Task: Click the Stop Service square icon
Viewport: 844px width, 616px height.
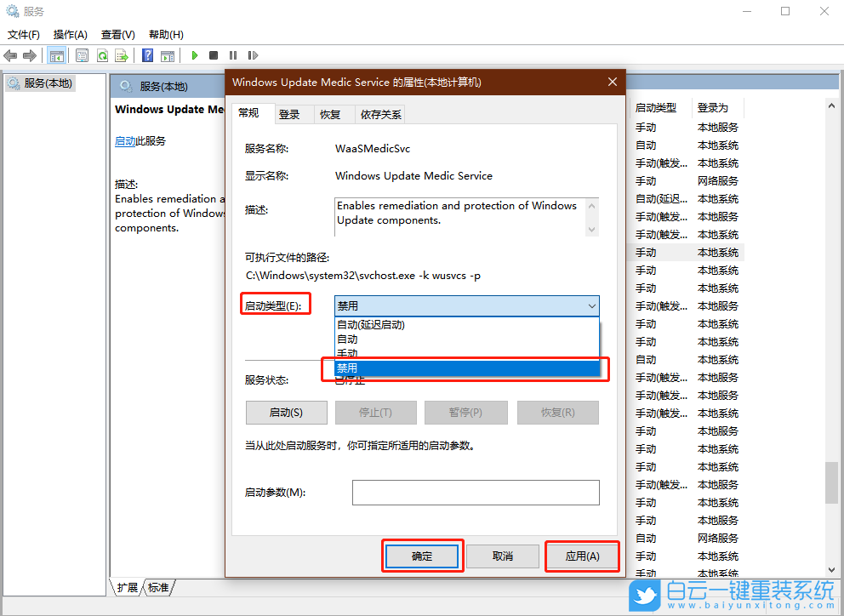Action: (x=214, y=55)
